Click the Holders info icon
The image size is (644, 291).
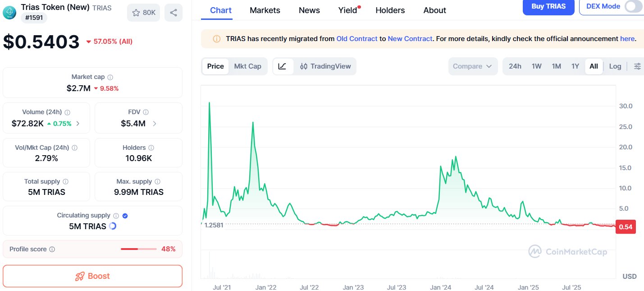[151, 148]
